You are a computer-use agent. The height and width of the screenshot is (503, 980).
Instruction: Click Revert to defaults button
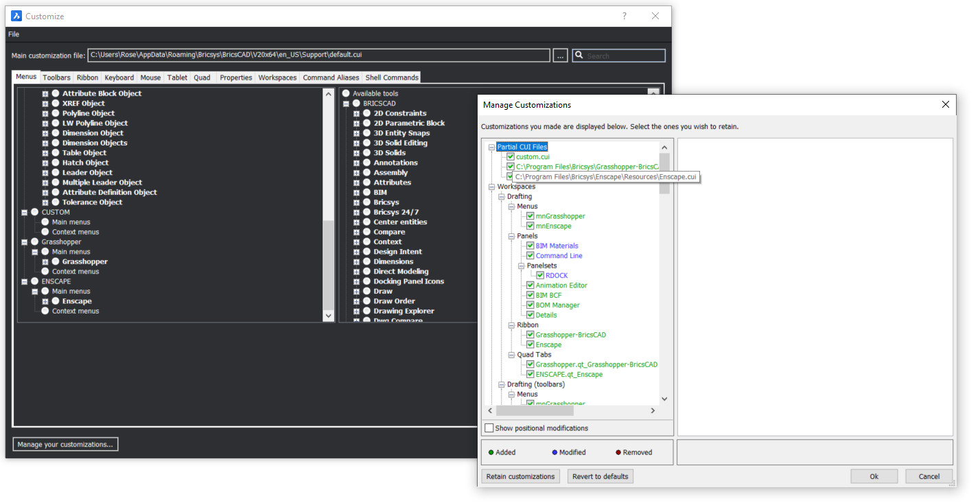600,476
